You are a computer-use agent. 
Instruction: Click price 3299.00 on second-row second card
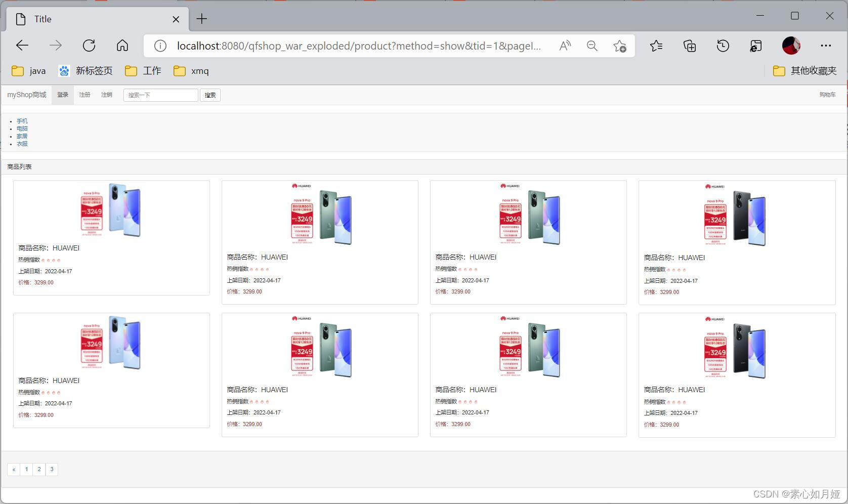(x=244, y=424)
